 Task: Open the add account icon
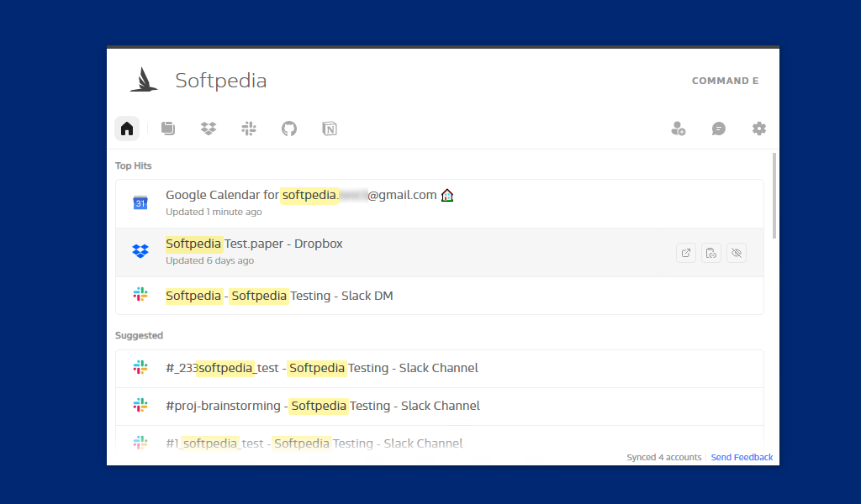click(679, 129)
